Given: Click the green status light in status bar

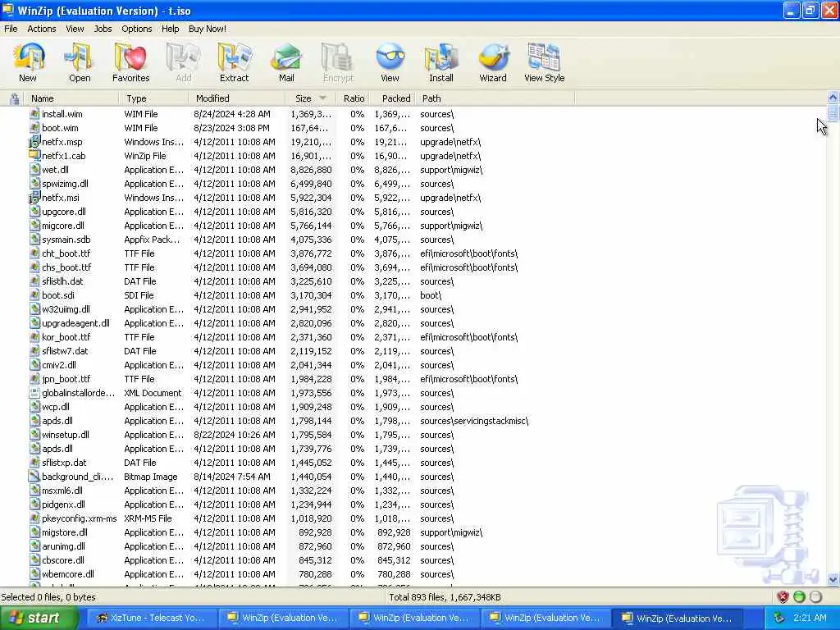Looking at the screenshot, I should click(799, 597).
